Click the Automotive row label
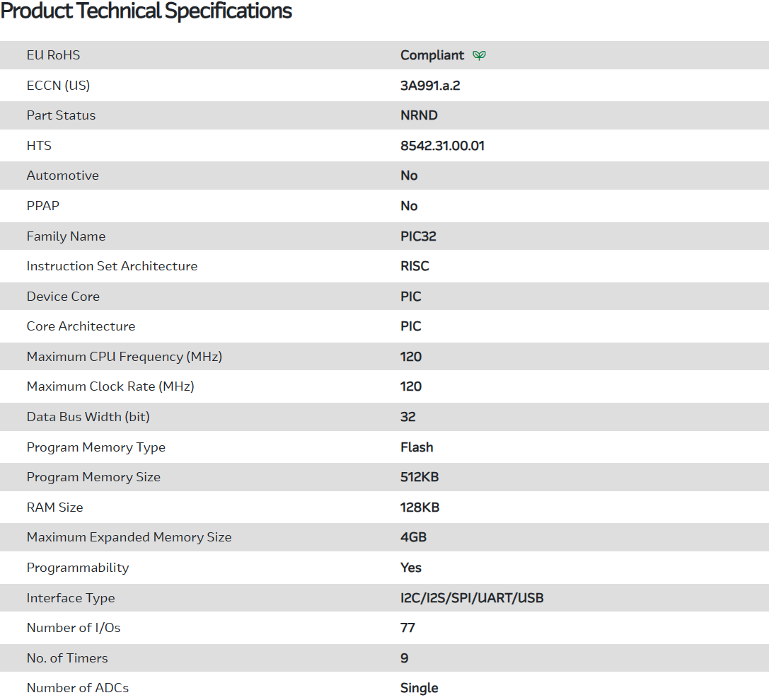Viewport: 769px width, 700px height. 62,176
